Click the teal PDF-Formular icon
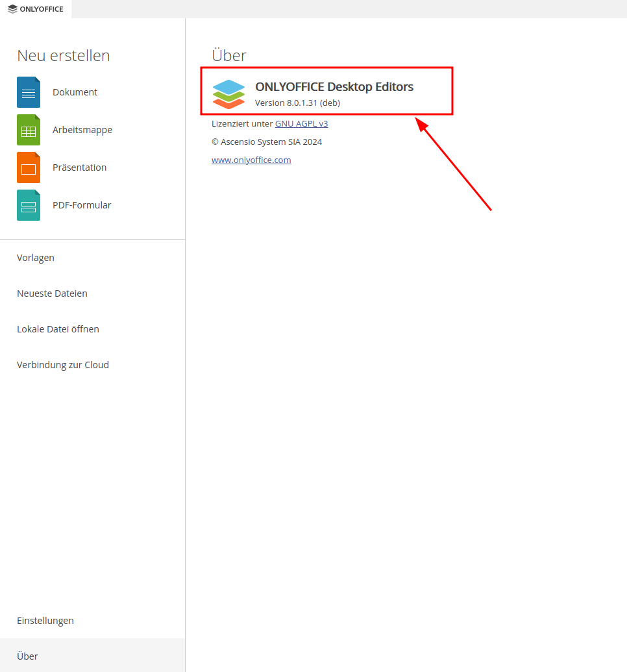The height and width of the screenshot is (672, 627). pyautogui.click(x=29, y=205)
